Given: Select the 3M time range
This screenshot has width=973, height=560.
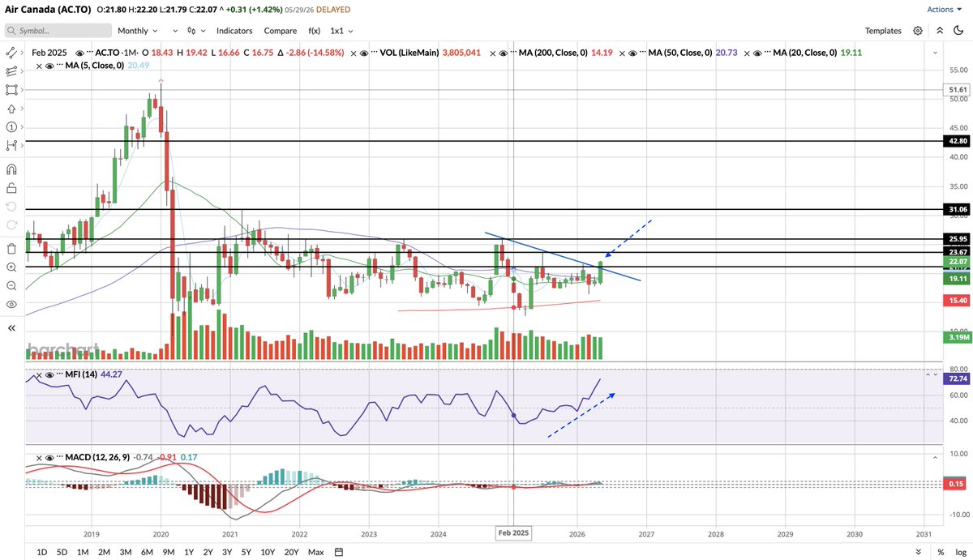Looking at the screenshot, I should 126,552.
